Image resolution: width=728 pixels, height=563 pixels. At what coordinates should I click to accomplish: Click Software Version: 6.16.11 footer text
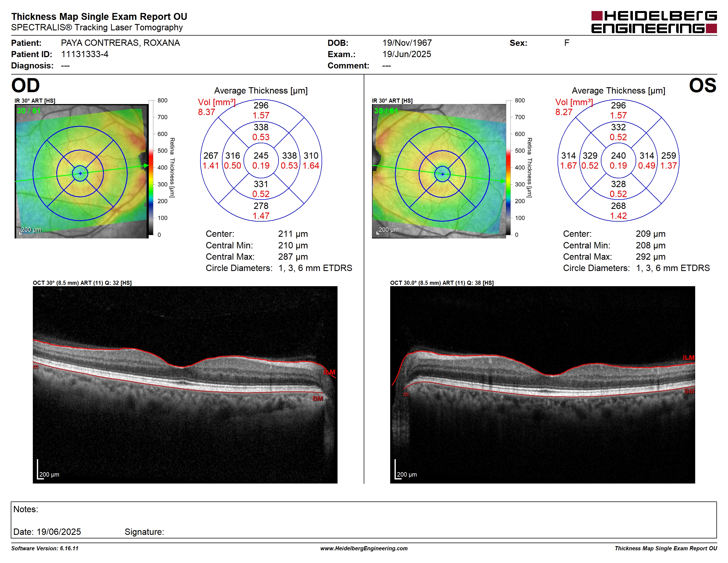[45, 548]
